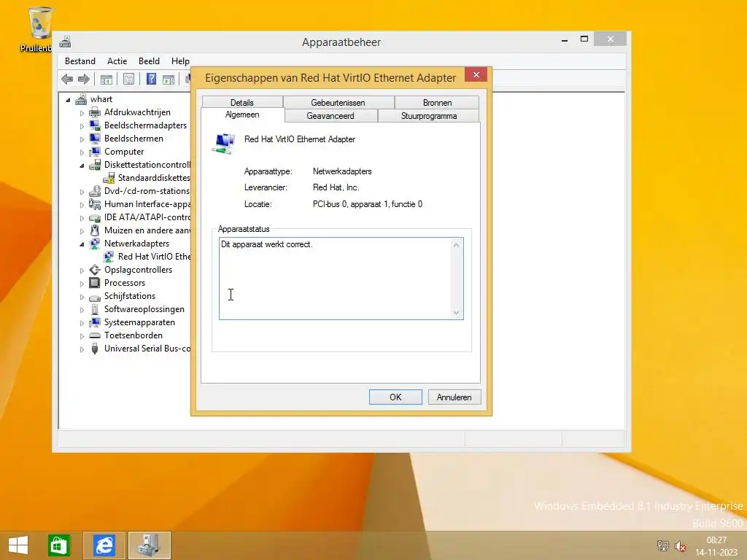Open the Windows Start button
Image resolution: width=747 pixels, height=560 pixels.
[18, 545]
